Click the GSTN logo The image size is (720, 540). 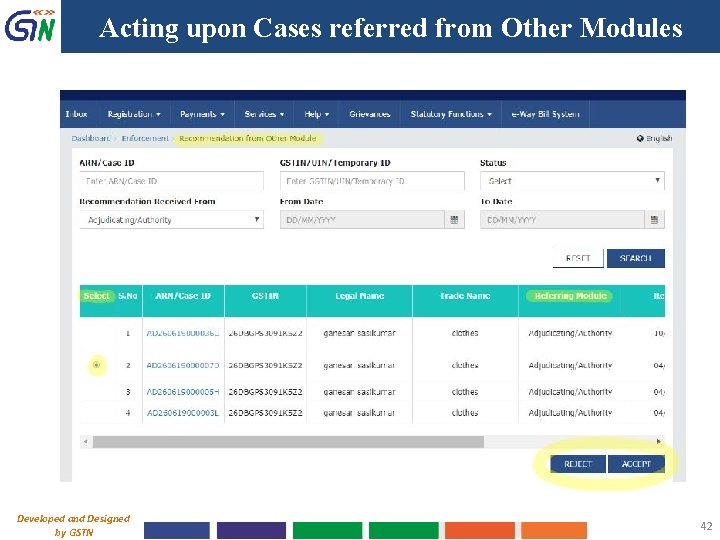pyautogui.click(x=30, y=26)
